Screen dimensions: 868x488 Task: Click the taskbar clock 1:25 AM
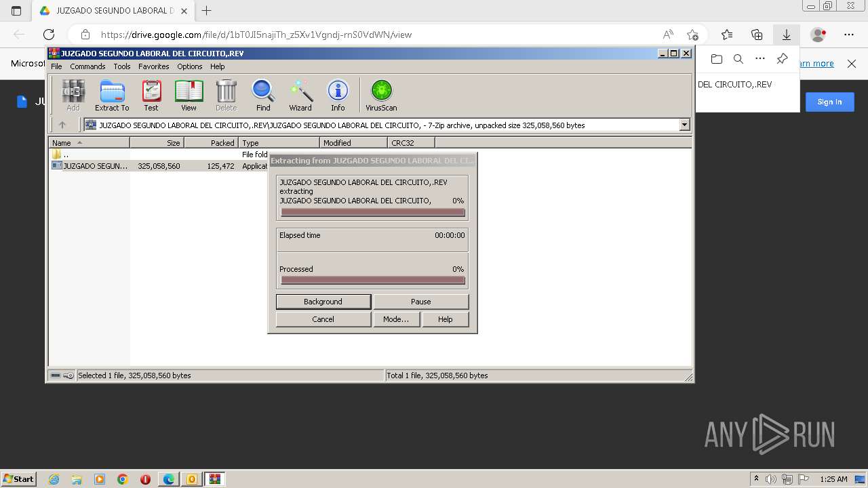833,479
